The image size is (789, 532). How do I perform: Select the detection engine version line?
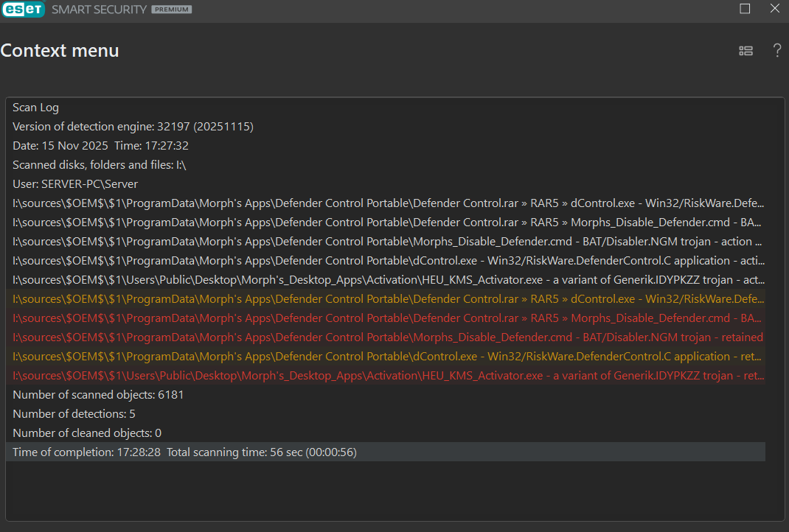[x=133, y=127]
